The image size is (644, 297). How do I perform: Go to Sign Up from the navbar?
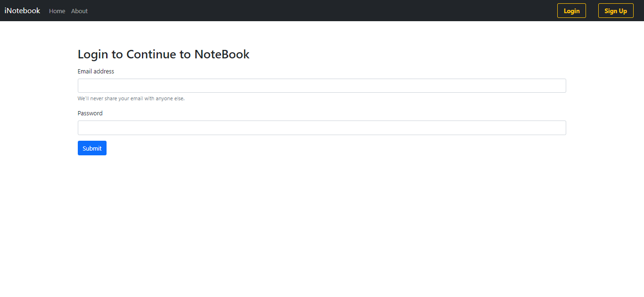click(616, 10)
